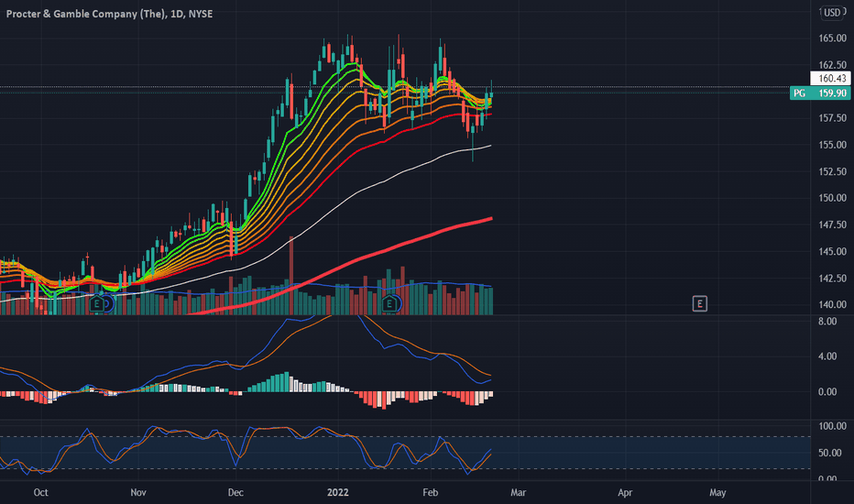Click the May label on the time axis
This screenshot has height=504, width=854.
tap(717, 493)
